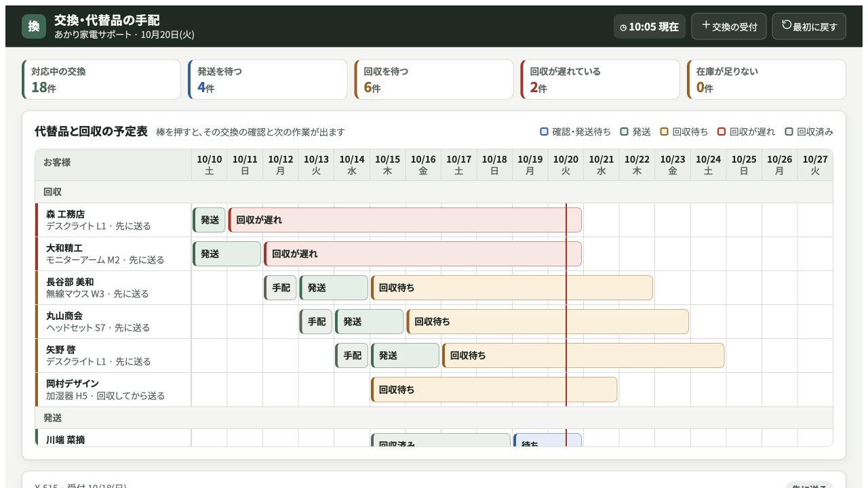Viewport: 868px width, 488px height.
Task: Open the 発送 bar for 森 工務店
Action: [209, 220]
